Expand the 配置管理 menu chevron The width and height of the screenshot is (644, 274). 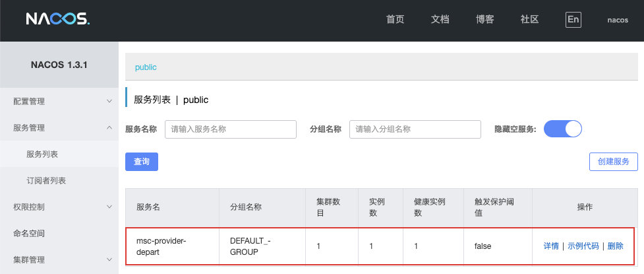[x=109, y=101]
